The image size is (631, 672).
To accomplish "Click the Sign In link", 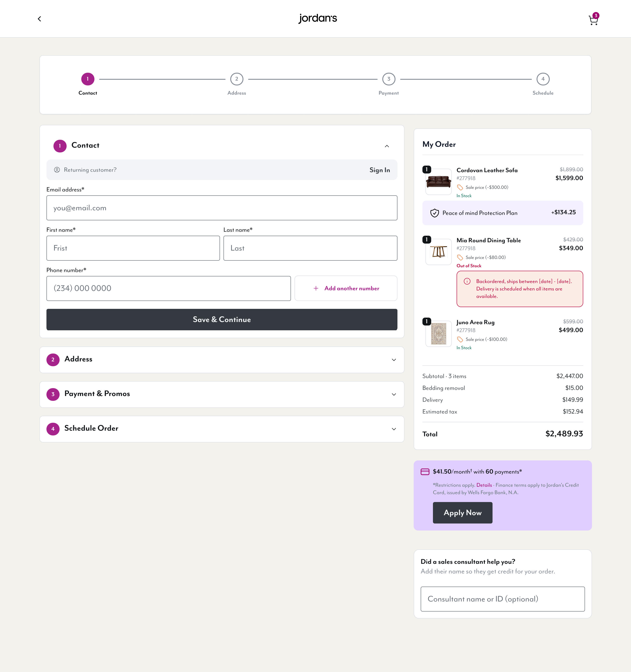I will [380, 170].
